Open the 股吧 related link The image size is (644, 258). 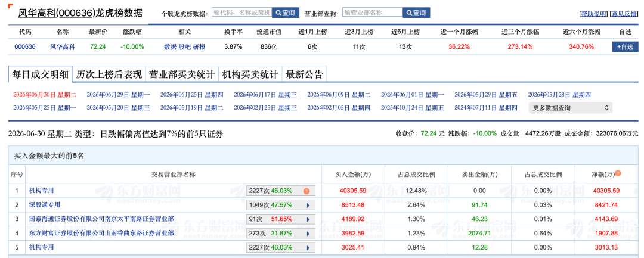(x=184, y=46)
